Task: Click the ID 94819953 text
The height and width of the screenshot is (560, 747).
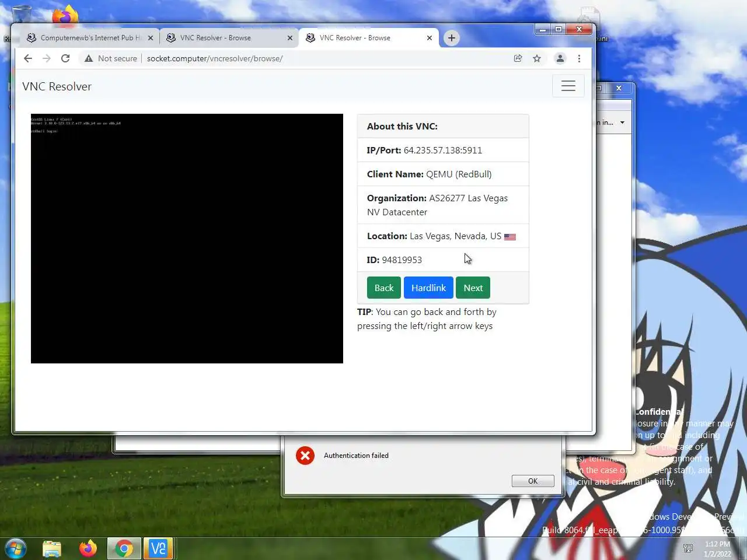Action: coord(395,260)
